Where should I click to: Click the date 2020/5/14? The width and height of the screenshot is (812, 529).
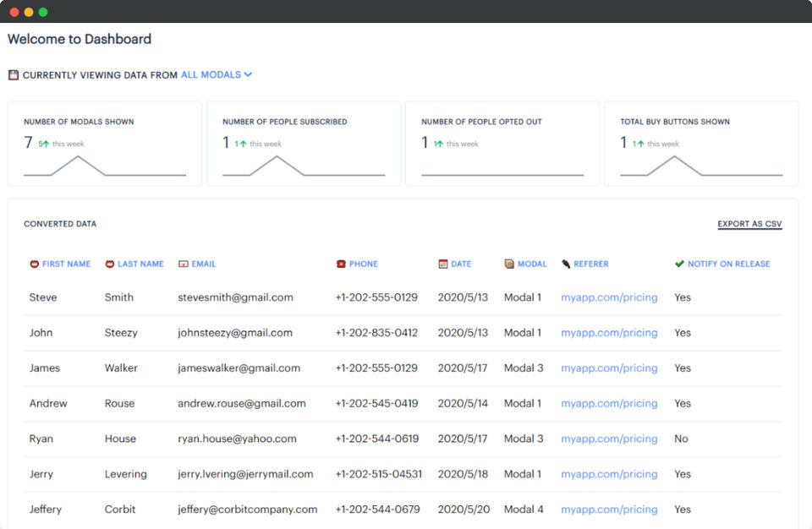[x=463, y=403]
